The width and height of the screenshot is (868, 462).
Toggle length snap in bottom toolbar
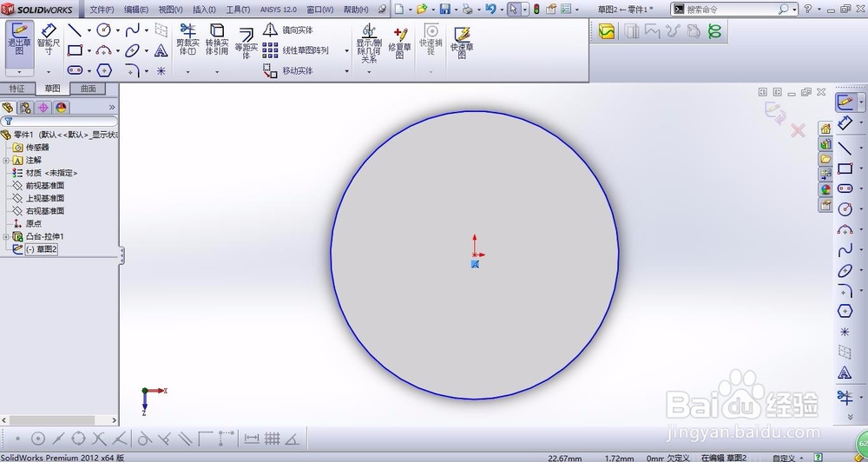click(252, 439)
